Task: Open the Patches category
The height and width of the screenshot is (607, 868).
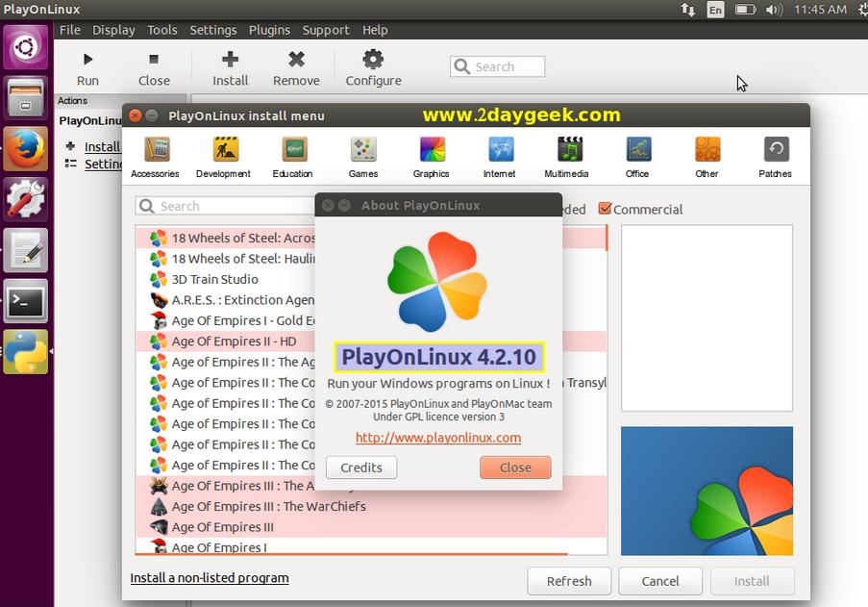Action: tap(775, 158)
